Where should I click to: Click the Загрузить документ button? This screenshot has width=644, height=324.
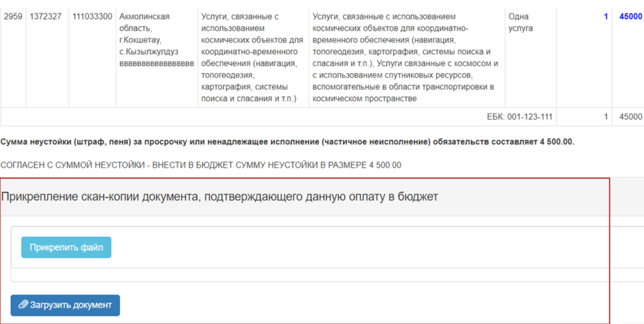(65, 305)
